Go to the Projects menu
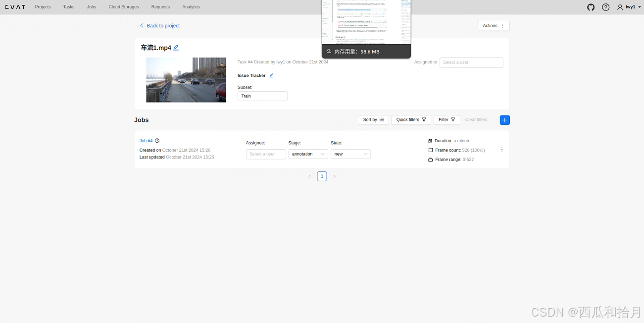644x323 pixels. point(43,7)
